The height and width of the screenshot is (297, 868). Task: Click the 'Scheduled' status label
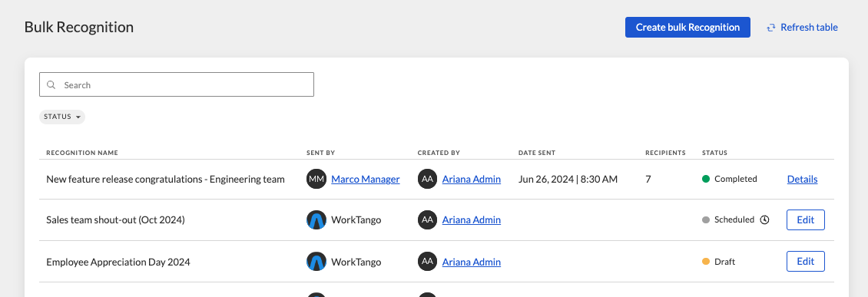coord(734,219)
